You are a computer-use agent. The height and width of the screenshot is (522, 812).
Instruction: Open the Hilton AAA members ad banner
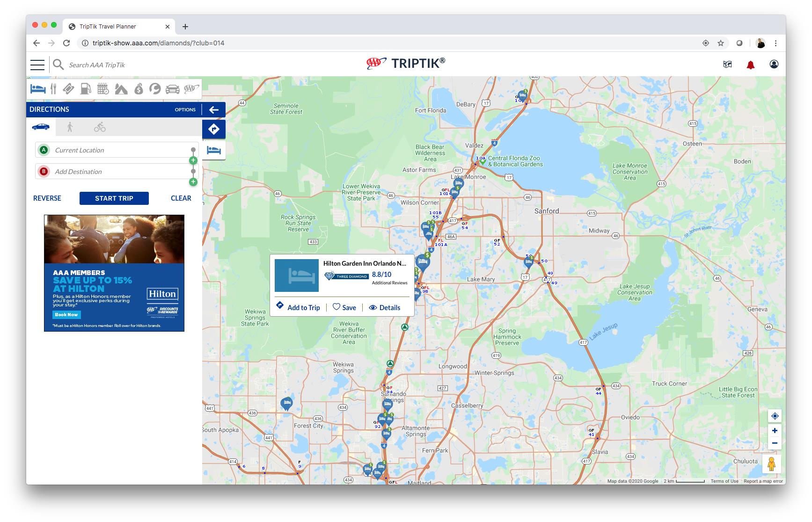pos(114,273)
